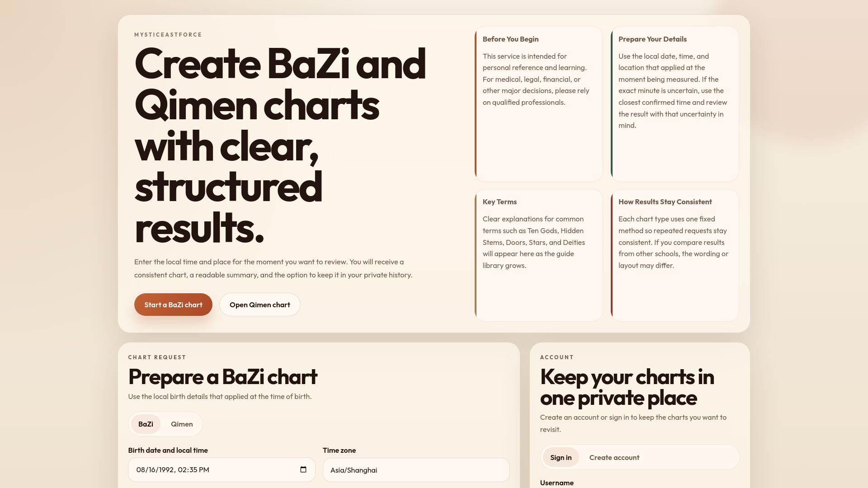Click the Prepare Your Details info card
Image resolution: width=868 pixels, height=488 pixels.
click(x=675, y=104)
